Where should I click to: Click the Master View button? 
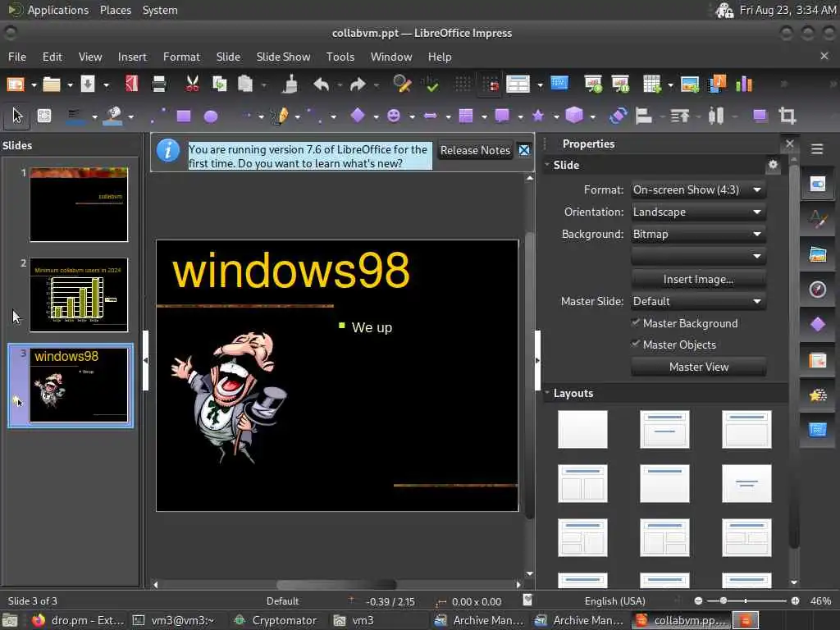698,367
